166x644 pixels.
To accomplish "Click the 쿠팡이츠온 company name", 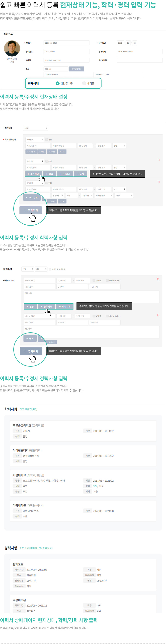I will tap(19, 600).
